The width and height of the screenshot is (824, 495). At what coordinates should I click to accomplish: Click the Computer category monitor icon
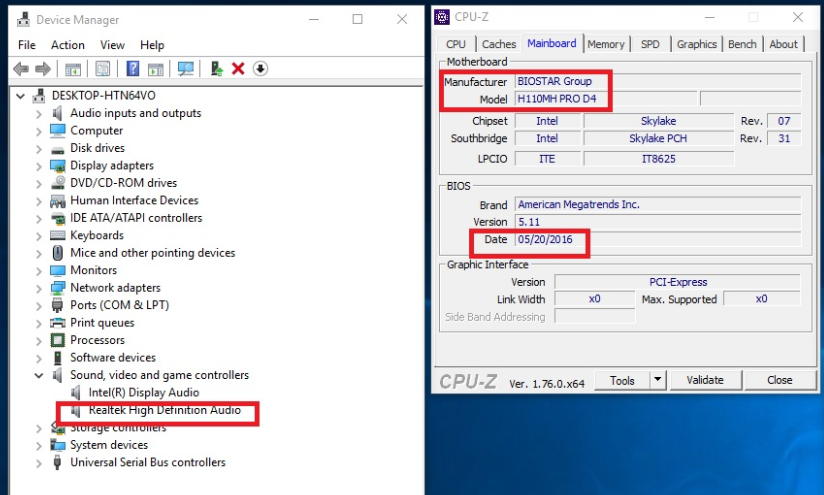(57, 130)
